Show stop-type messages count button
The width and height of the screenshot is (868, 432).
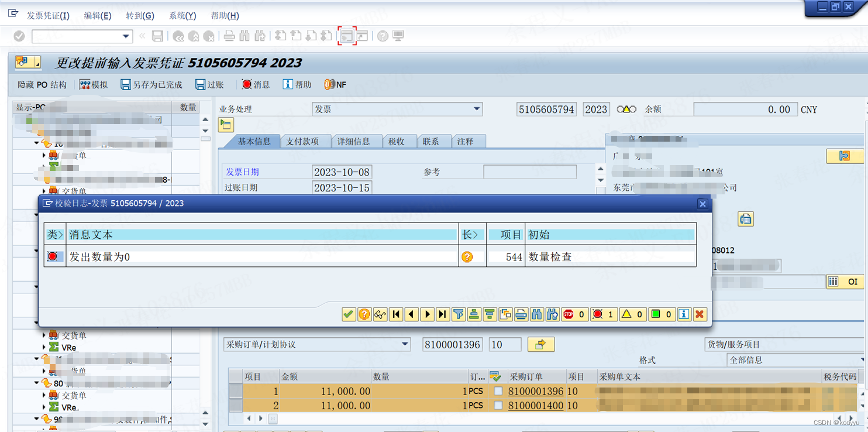pyautogui.click(x=574, y=314)
